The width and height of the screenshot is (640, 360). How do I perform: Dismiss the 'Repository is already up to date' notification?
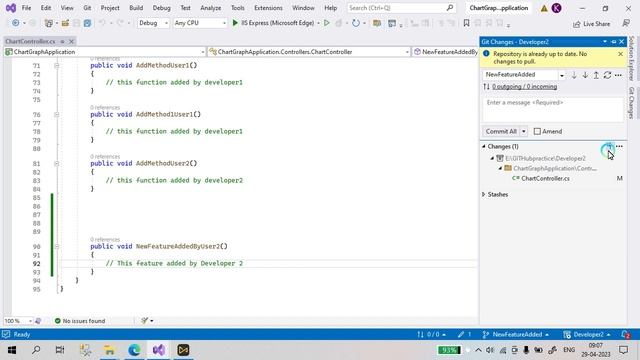[620, 54]
